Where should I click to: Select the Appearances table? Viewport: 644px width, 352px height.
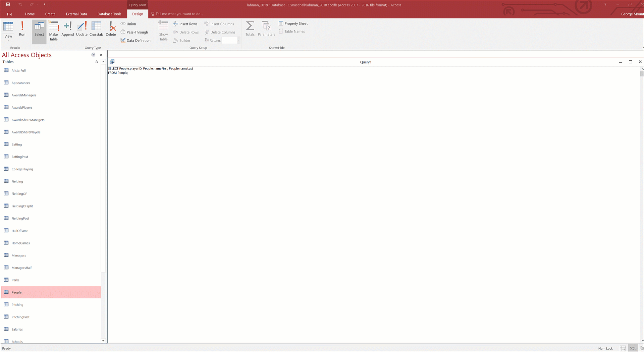pos(51,83)
